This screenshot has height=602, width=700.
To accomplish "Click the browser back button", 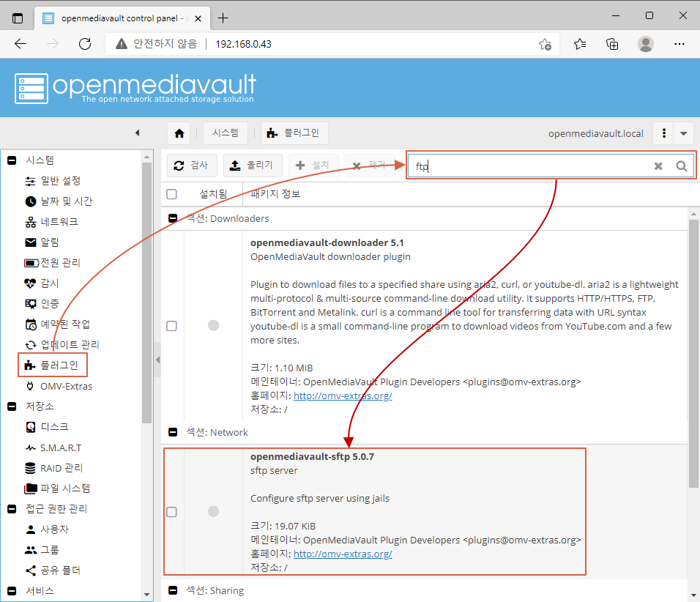I will pyautogui.click(x=21, y=44).
